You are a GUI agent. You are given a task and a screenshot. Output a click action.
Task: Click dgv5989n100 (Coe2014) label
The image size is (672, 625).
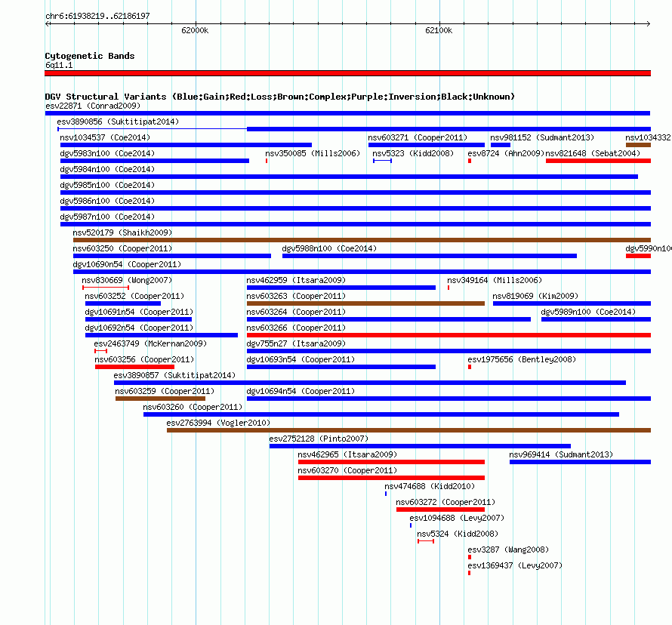tap(588, 312)
